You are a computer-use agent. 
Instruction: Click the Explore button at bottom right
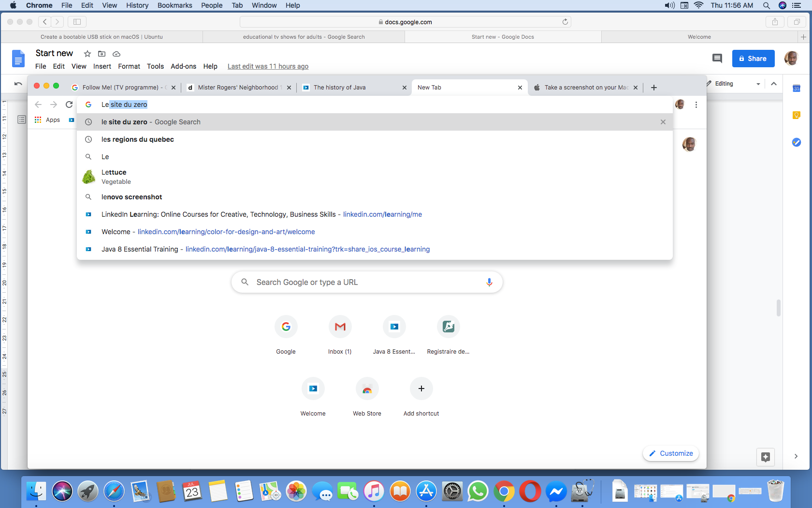pyautogui.click(x=765, y=457)
